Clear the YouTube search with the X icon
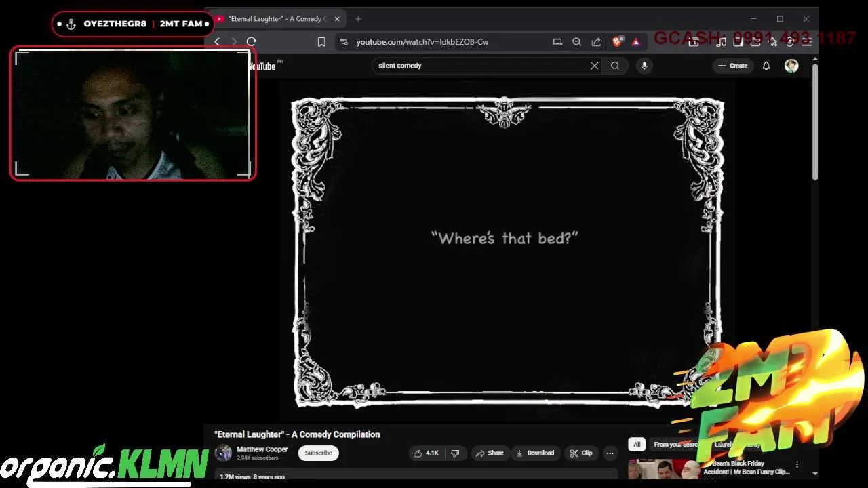The height and width of the screenshot is (488, 868). pyautogui.click(x=595, y=66)
